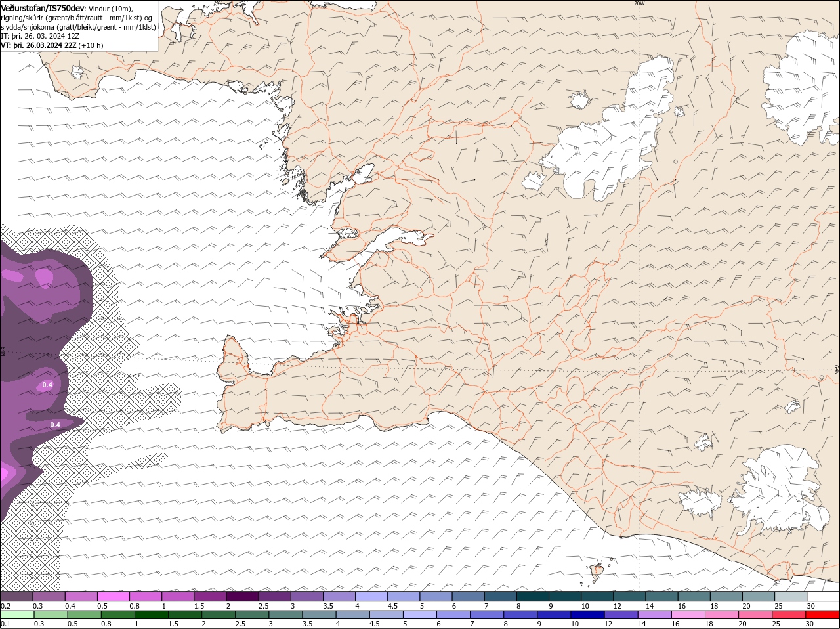Pick the dark teal 8–9 swatch, purple-teal legend
The width and height of the screenshot is (840, 629).
click(532, 596)
